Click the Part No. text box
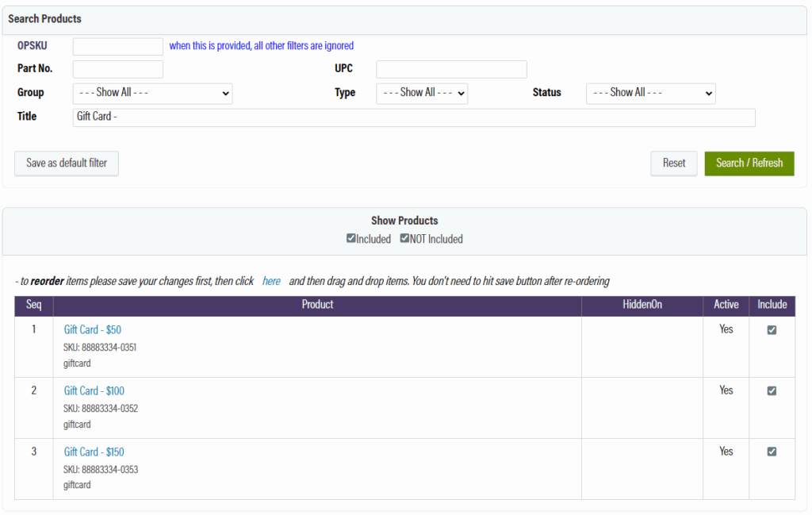Viewport: 812px width, 515px height. tap(117, 69)
